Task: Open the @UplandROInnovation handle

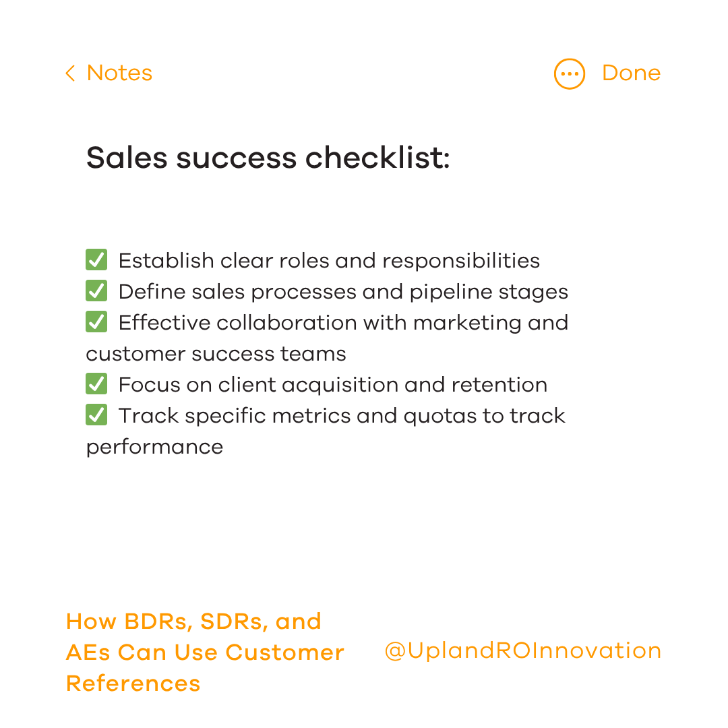Action: point(522,651)
